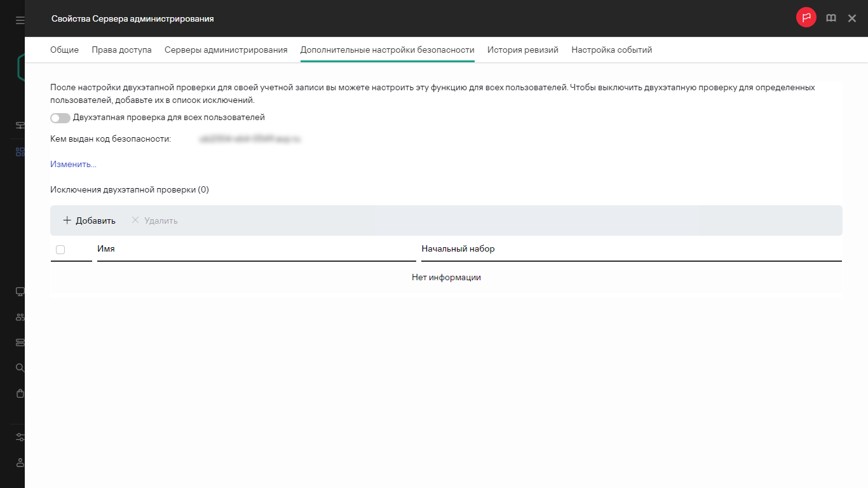This screenshot has height=488, width=868.
Task: Click the Изменить link
Action: 73,165
